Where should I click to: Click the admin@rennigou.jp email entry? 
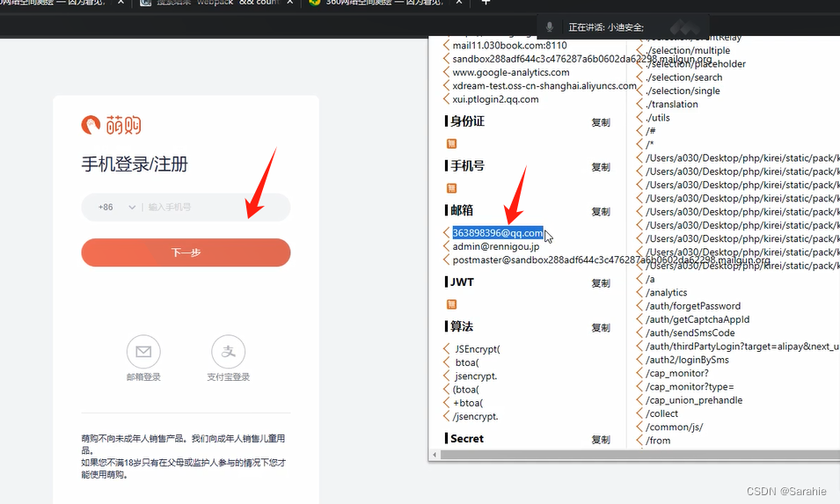(496, 246)
